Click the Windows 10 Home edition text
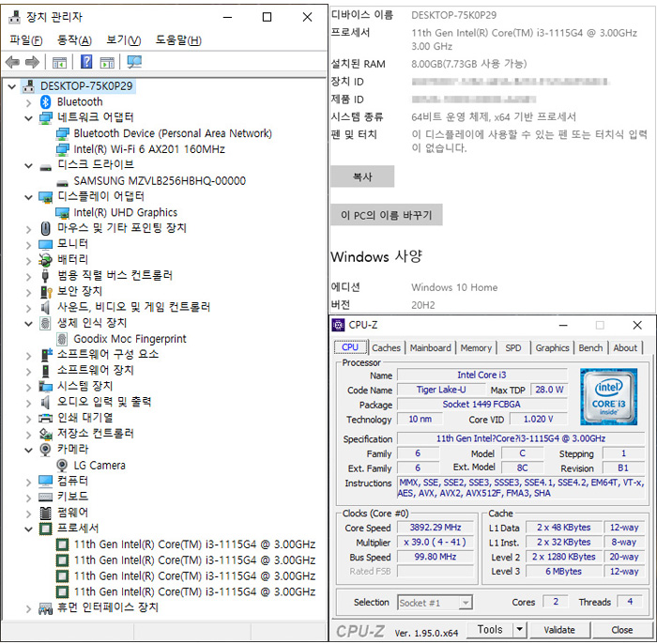The image size is (657, 644). pos(454,287)
